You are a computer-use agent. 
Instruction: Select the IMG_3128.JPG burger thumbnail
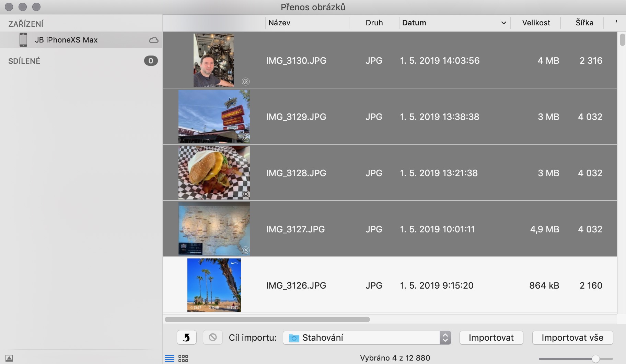pyautogui.click(x=214, y=173)
